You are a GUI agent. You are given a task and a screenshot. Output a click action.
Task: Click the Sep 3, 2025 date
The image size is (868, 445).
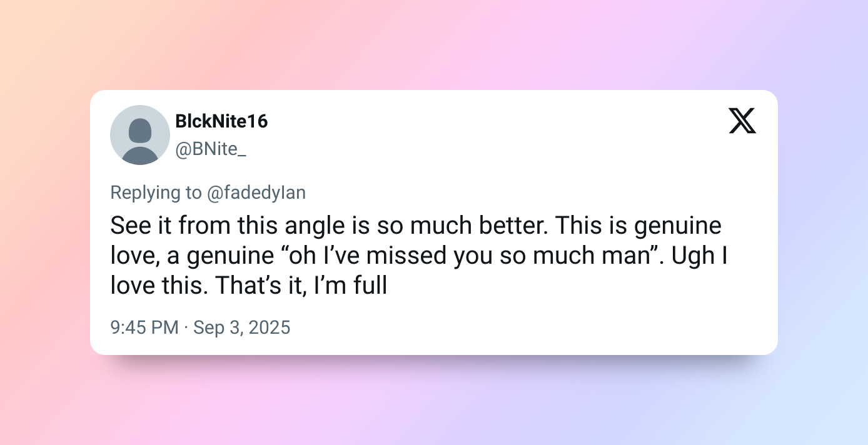click(242, 327)
